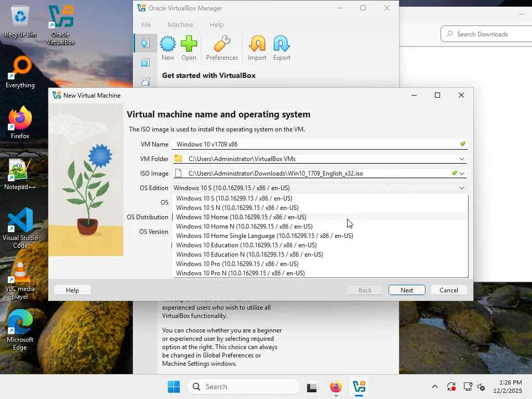The height and width of the screenshot is (399, 532).
Task: Open the Windows Start menu
Action: [174, 387]
